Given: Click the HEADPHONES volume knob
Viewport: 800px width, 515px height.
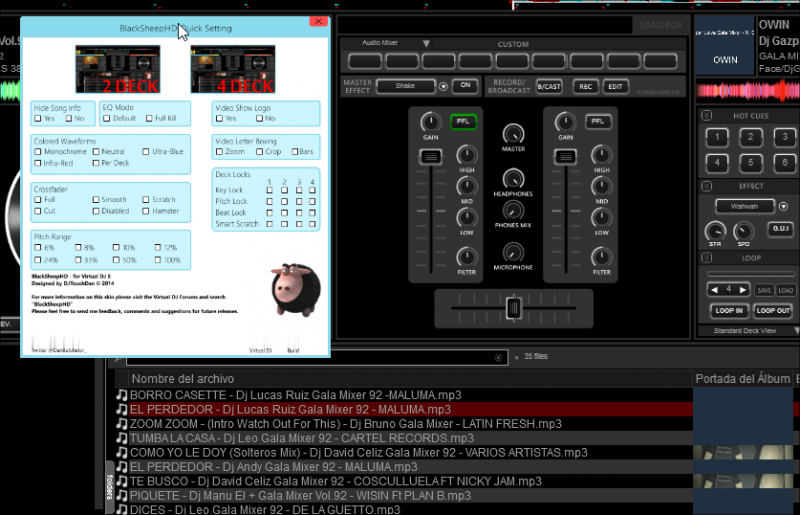Looking at the screenshot, I should (513, 179).
